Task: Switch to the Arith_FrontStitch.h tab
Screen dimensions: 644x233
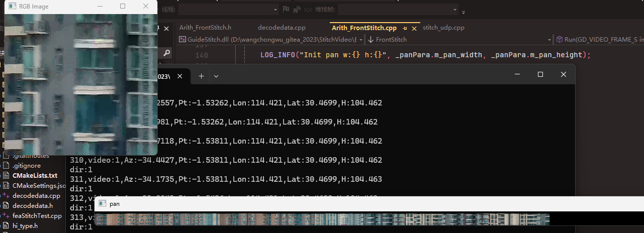Action: 205,28
